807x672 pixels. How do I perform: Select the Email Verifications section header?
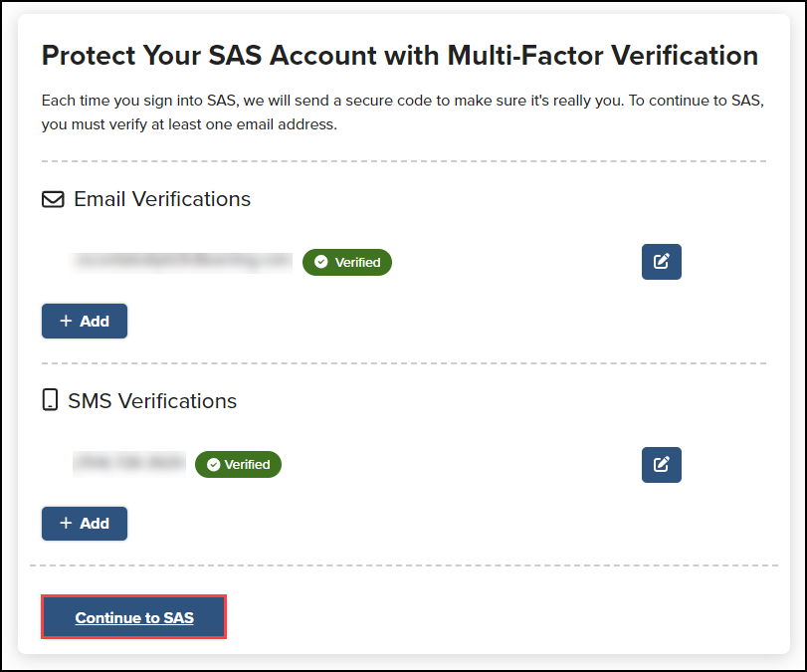(x=161, y=199)
